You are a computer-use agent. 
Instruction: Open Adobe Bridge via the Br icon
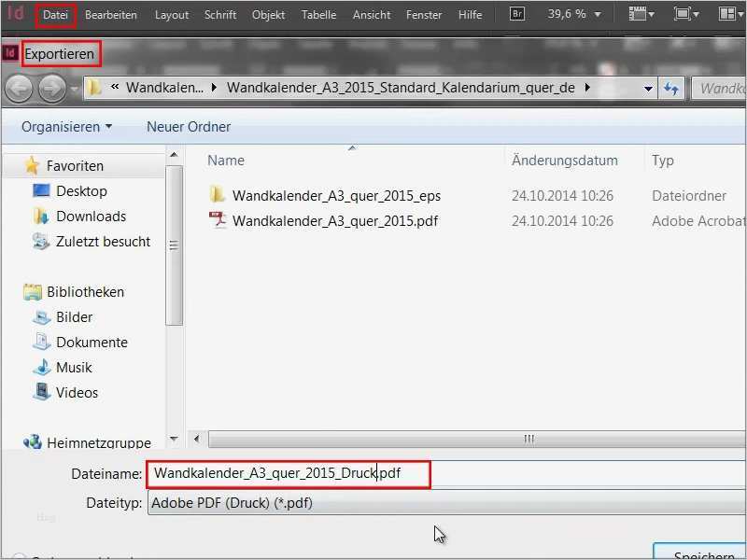click(x=515, y=14)
